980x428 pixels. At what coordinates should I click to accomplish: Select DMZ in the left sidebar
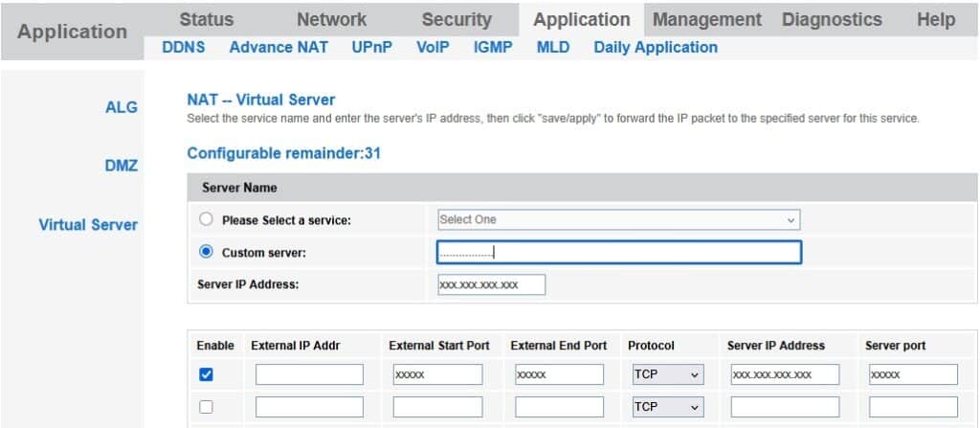(x=121, y=166)
